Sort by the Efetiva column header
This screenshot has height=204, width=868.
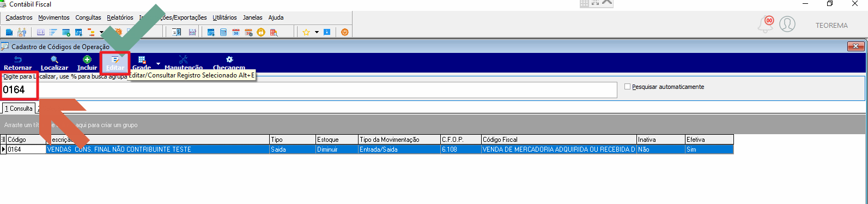pos(709,140)
